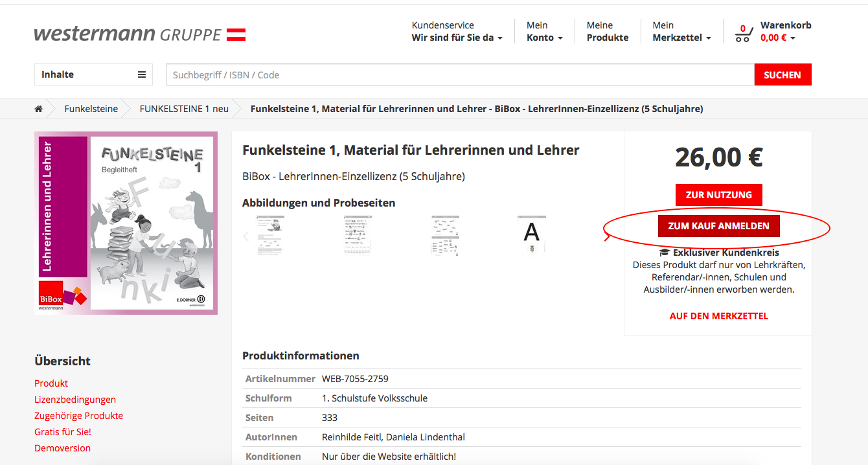Click the SUCHEN button
Image resolution: width=868 pixels, height=465 pixels.
782,74
